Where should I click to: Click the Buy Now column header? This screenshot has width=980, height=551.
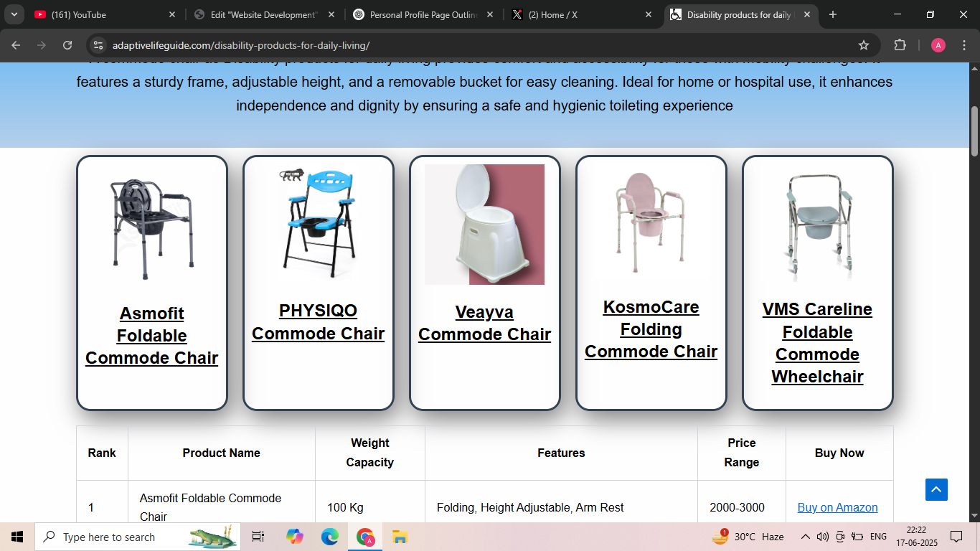tap(839, 453)
